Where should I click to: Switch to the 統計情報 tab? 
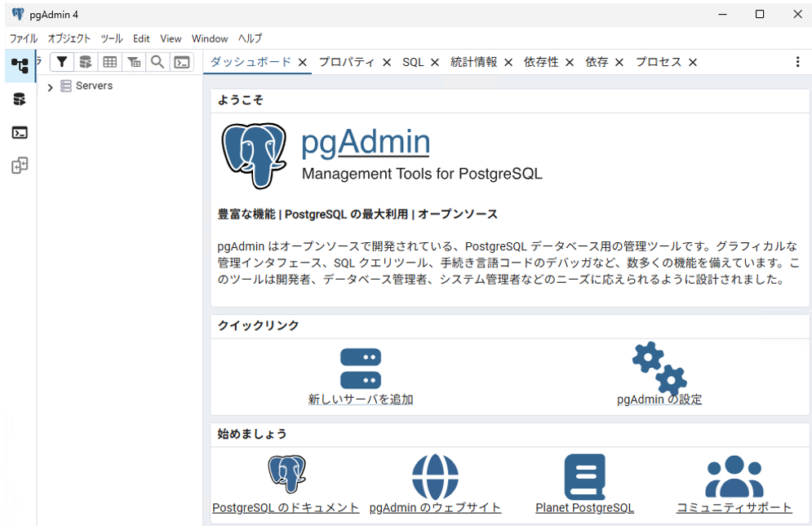click(474, 62)
